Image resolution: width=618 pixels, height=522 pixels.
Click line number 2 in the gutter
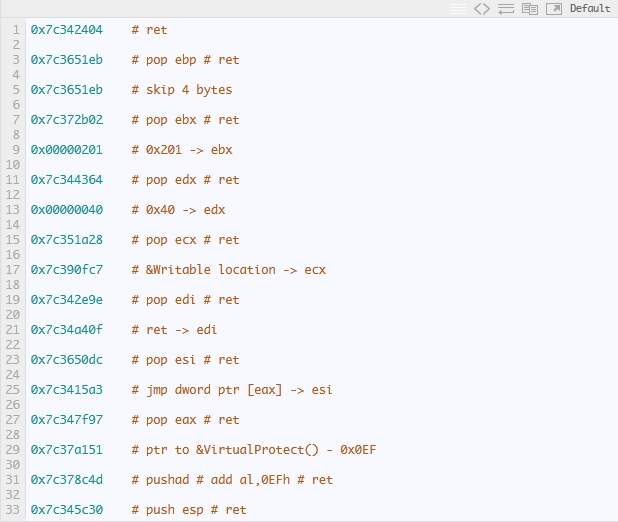click(x=16, y=45)
